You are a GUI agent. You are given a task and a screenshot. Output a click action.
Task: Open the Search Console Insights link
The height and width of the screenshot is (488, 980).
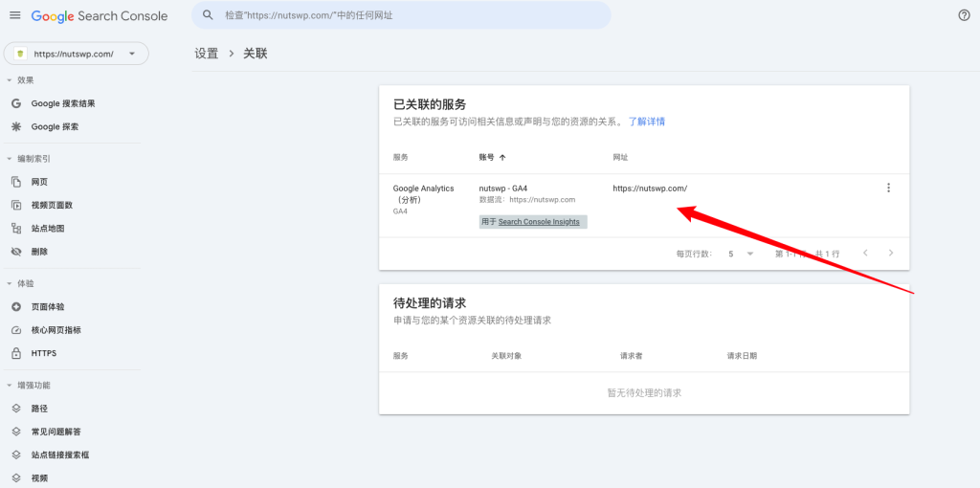pos(539,222)
